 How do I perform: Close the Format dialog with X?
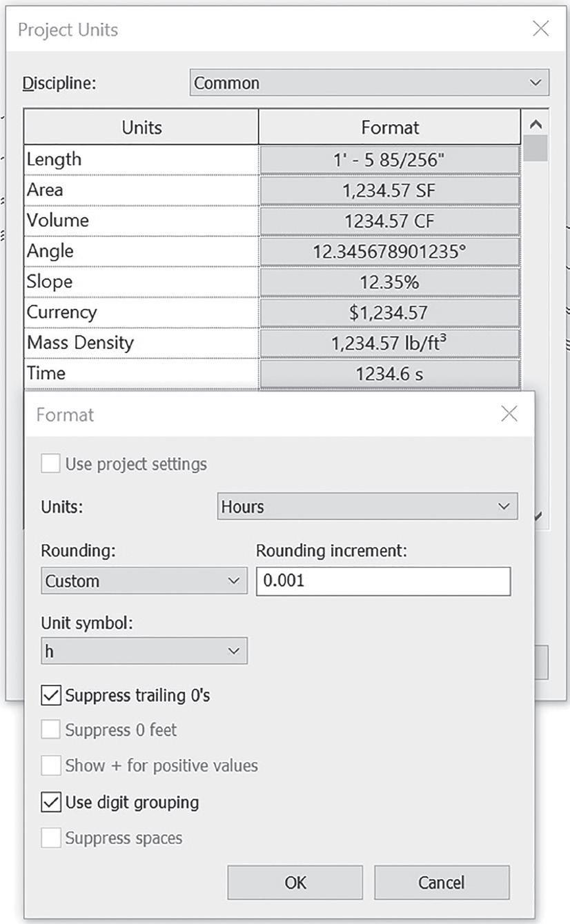[509, 414]
